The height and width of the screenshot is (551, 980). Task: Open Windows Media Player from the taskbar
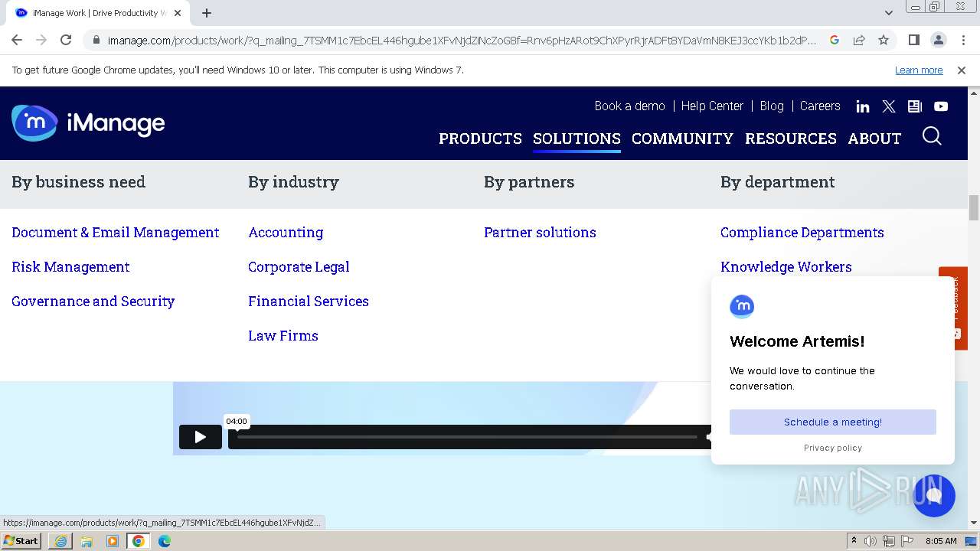pyautogui.click(x=113, y=541)
